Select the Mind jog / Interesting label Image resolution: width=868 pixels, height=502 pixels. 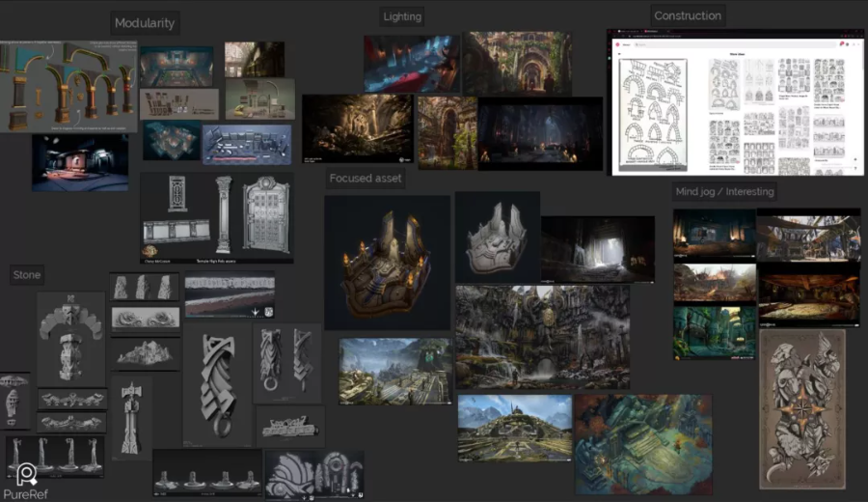point(724,192)
